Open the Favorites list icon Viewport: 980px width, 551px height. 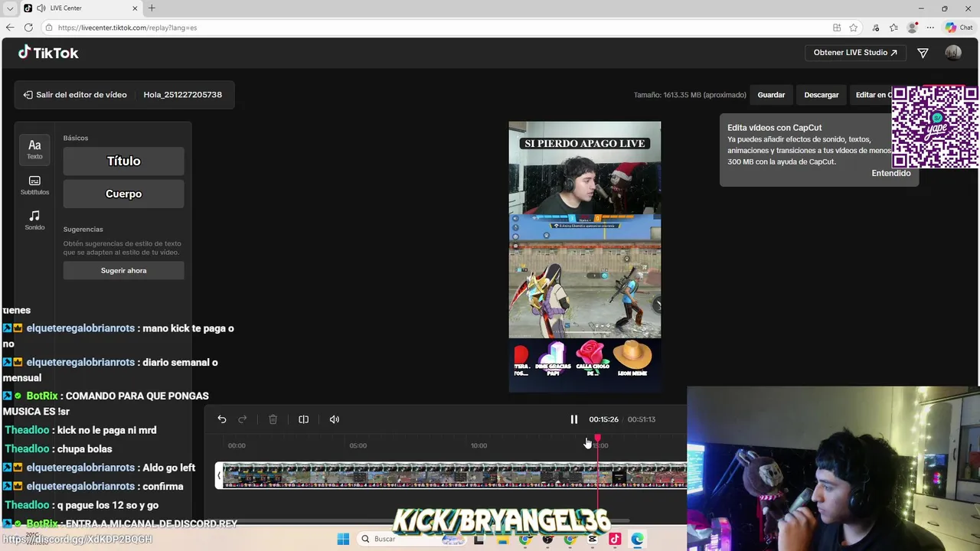click(x=893, y=28)
